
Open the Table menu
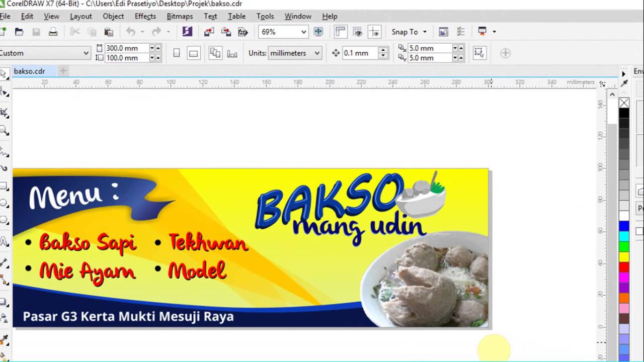click(236, 16)
